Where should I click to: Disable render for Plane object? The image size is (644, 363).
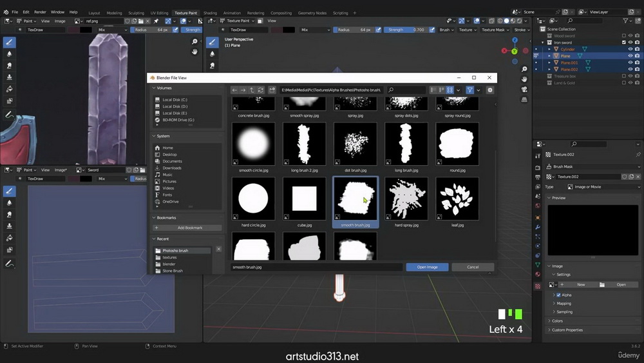[x=637, y=55]
